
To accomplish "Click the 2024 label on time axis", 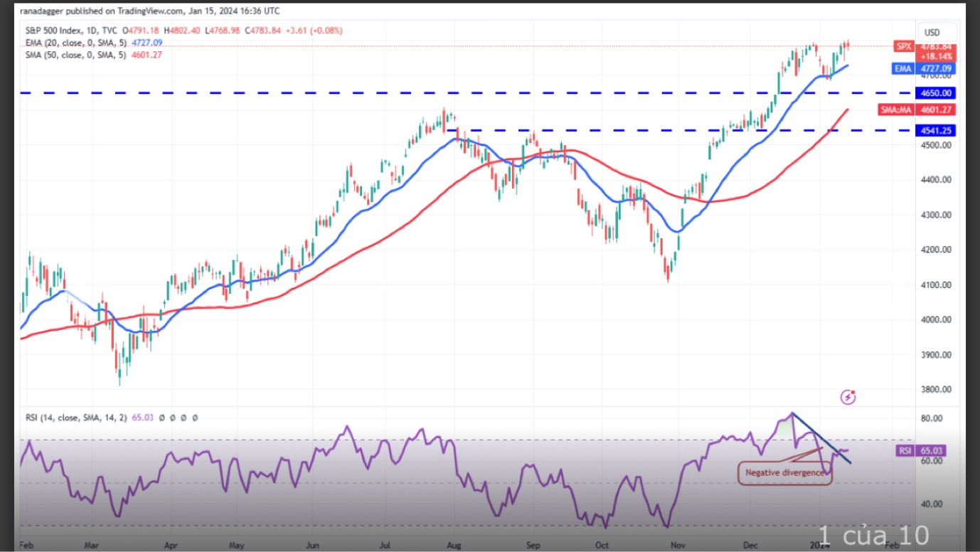I will tap(819, 545).
